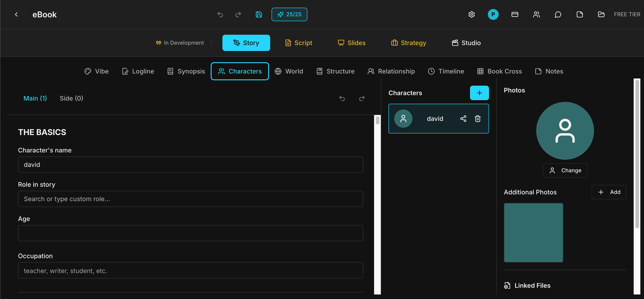Click the billing card icon
The width and height of the screenshot is (644, 299).
[514, 14]
